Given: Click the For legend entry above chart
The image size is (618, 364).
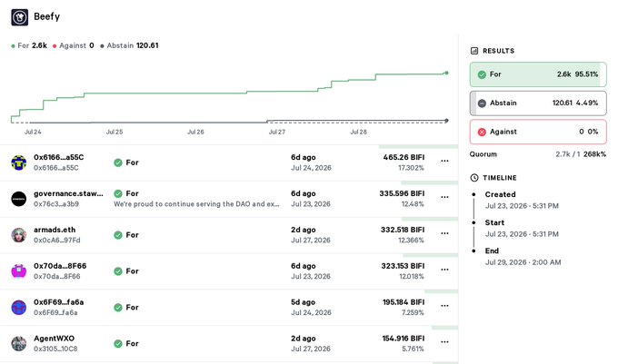Looking at the screenshot, I should tap(29, 45).
